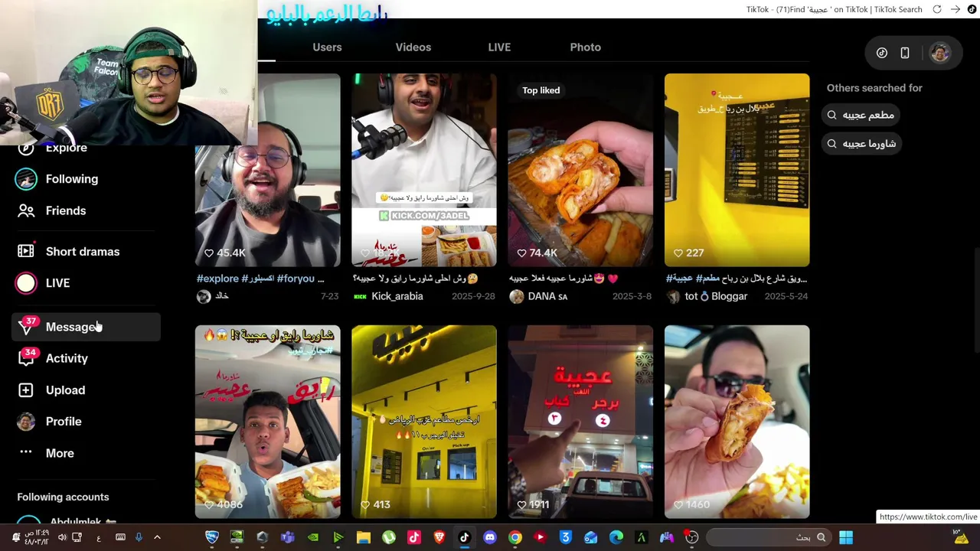Open the Explore page in the sidebar
This screenshot has height=551, width=980.
click(x=66, y=148)
